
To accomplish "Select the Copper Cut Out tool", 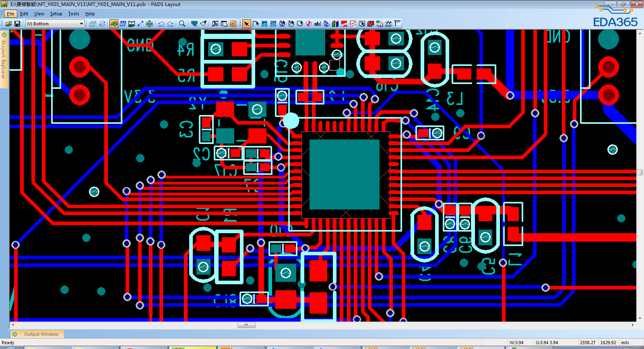I will coord(273,24).
